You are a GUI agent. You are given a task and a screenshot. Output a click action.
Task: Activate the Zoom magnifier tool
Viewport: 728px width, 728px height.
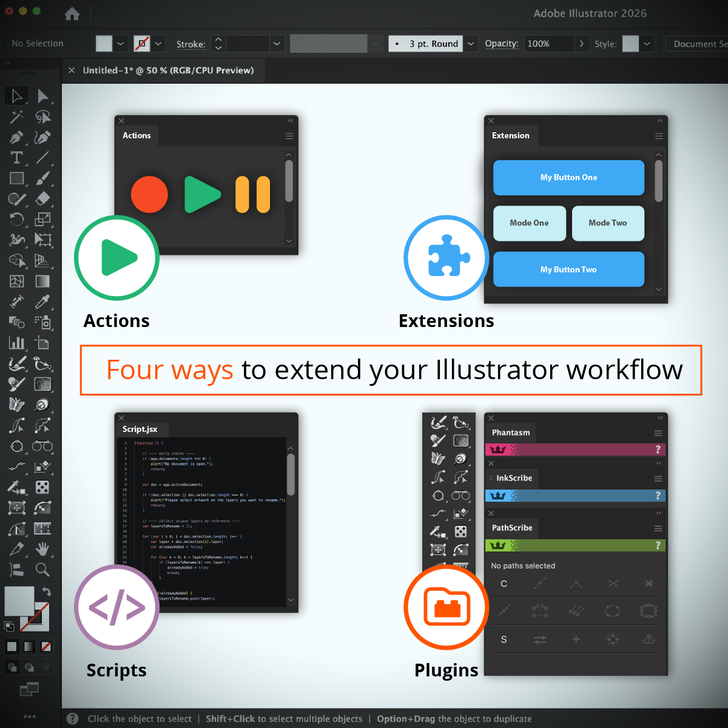42,570
